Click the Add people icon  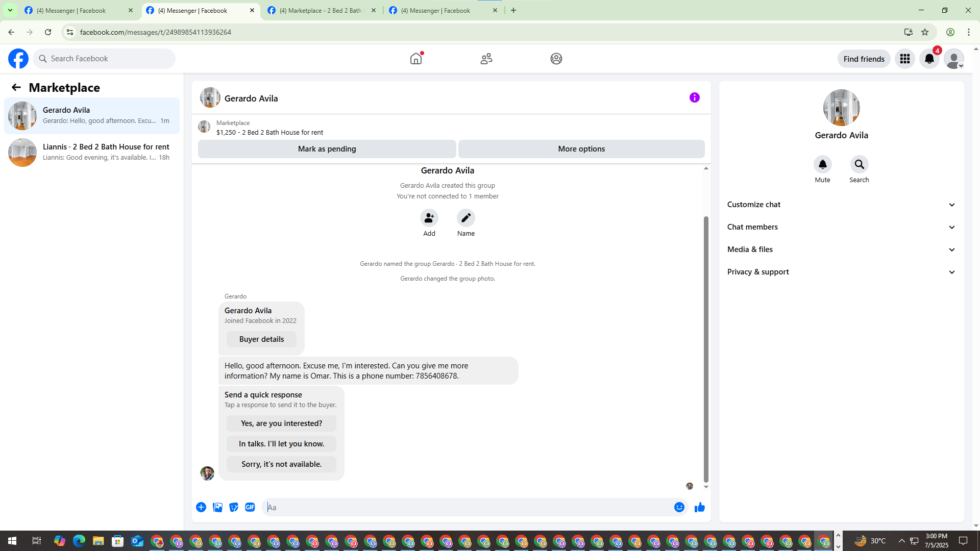[429, 218]
